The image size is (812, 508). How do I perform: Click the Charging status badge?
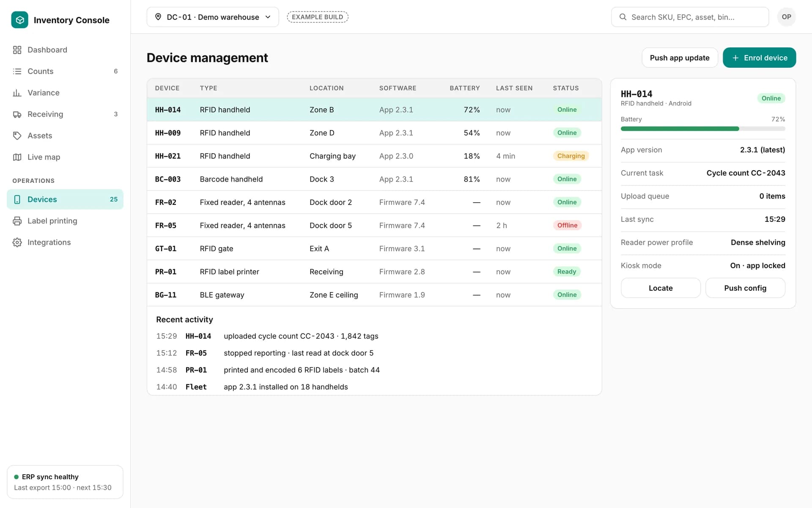[x=571, y=156]
